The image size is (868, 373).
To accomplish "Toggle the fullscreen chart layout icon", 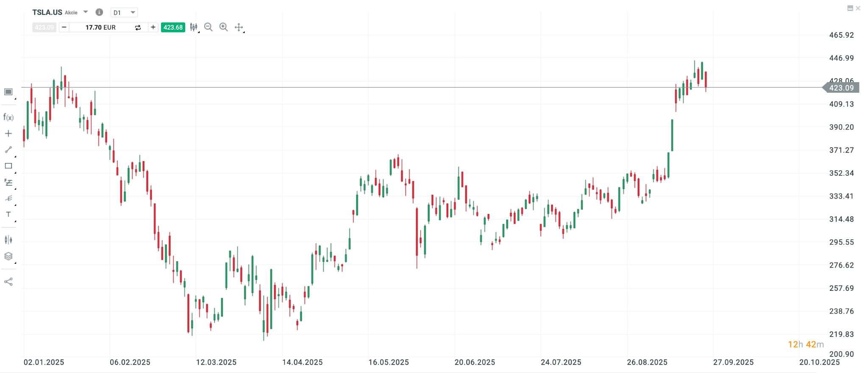I will 8,92.
